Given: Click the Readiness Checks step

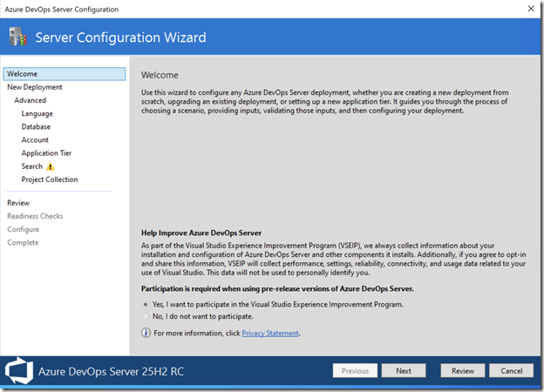Looking at the screenshot, I should coord(35,216).
